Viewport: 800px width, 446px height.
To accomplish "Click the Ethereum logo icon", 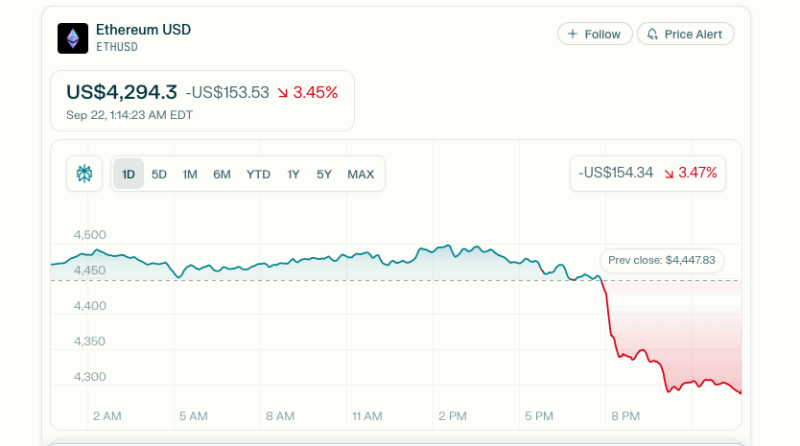I will click(72, 38).
